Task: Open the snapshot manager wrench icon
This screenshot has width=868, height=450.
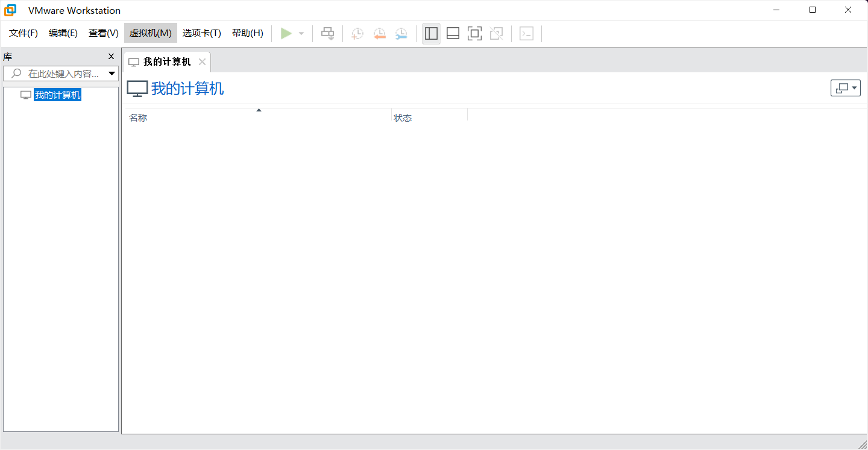Action: click(x=401, y=34)
